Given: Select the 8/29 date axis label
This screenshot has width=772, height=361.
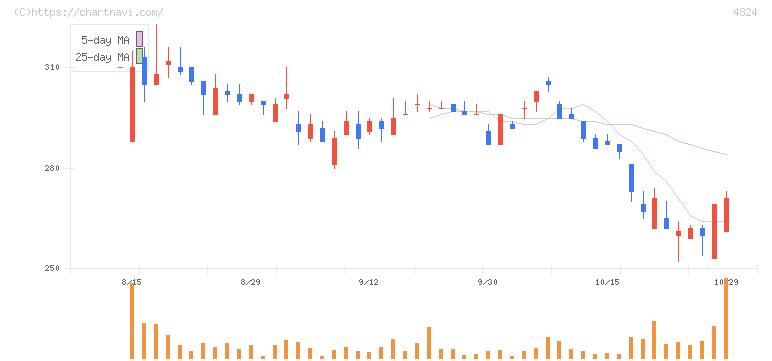Looking at the screenshot, I should pos(250,282).
